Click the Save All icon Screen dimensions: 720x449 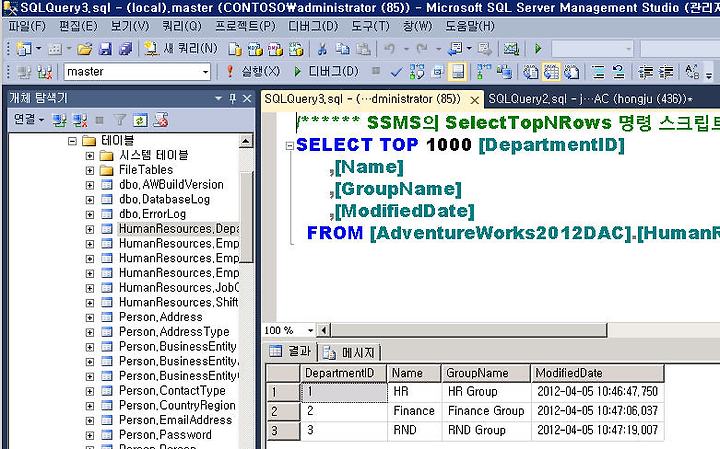(x=125, y=49)
